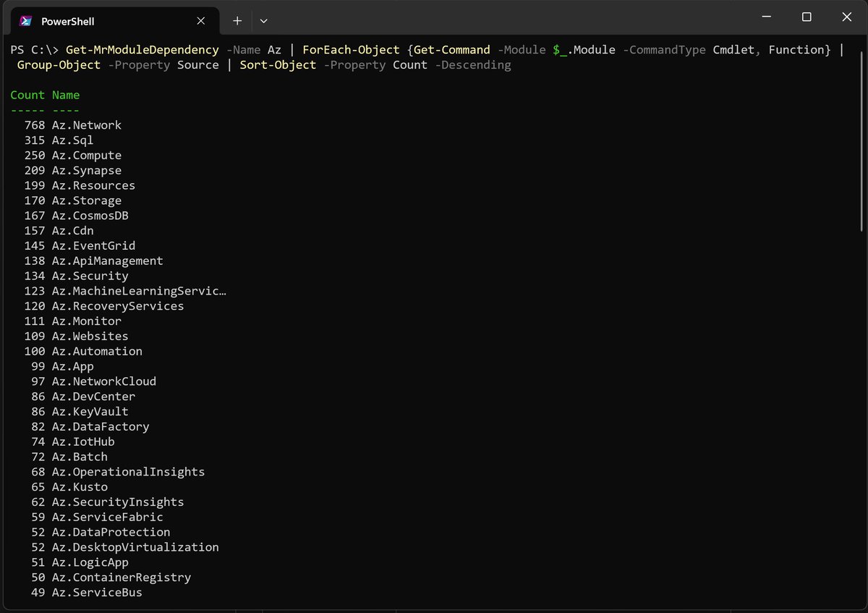Image resolution: width=868 pixels, height=613 pixels.
Task: Click the count value 315
Action: [x=35, y=140]
